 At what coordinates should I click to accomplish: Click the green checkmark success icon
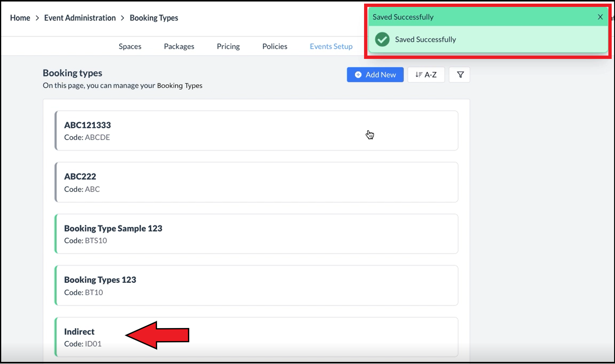pos(382,39)
